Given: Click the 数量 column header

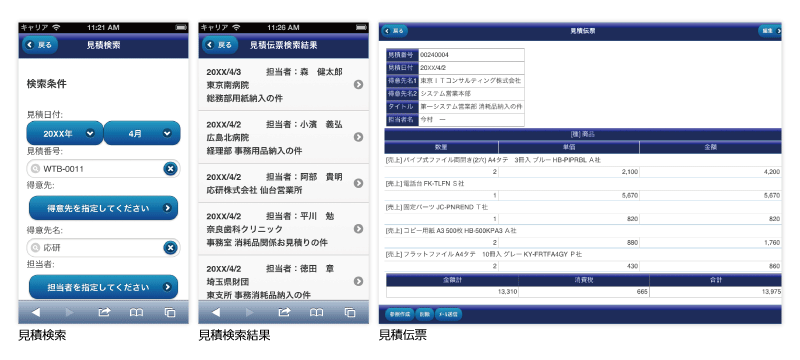Looking at the screenshot, I should (x=441, y=147).
